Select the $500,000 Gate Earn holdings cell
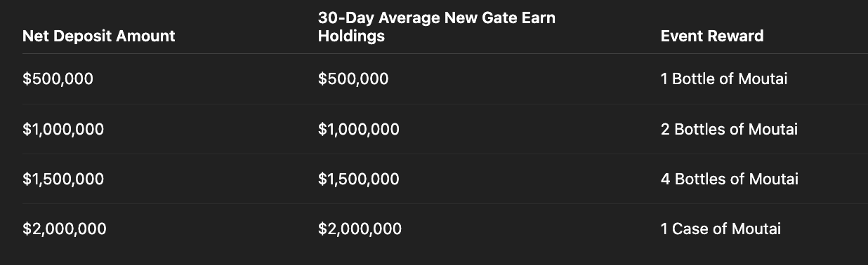 pyautogui.click(x=353, y=79)
